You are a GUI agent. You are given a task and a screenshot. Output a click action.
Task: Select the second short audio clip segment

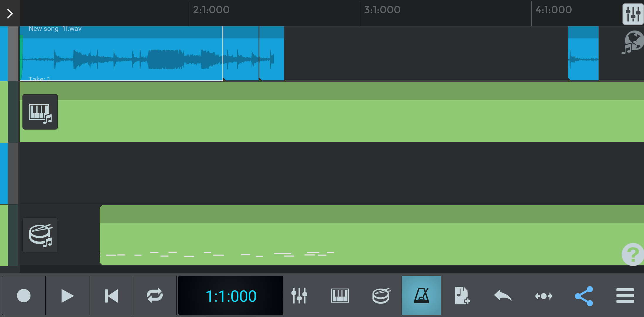(241, 53)
